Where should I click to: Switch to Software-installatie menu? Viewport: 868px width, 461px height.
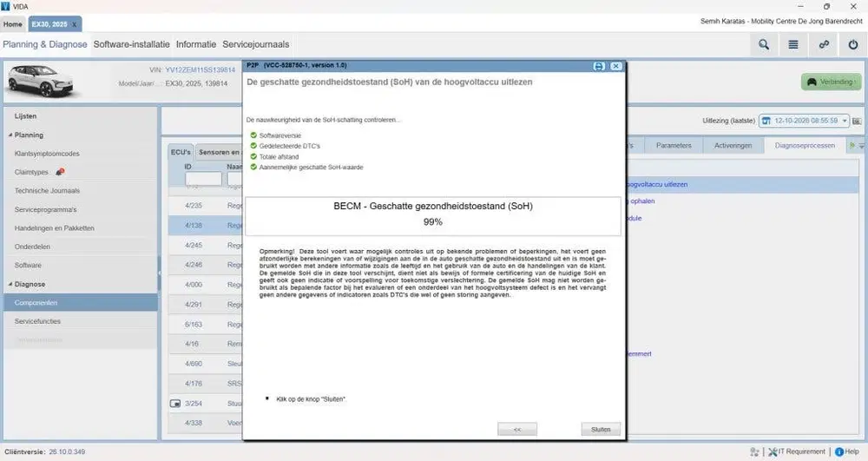(x=131, y=44)
